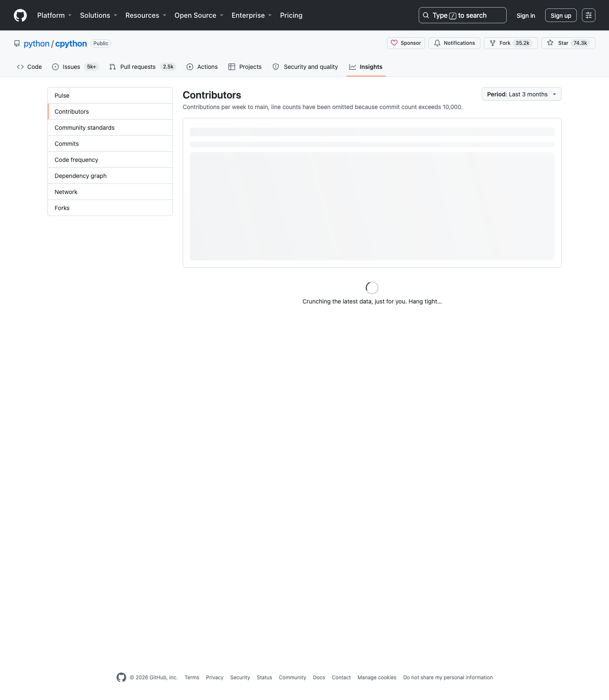Open the python organization link

[36, 44]
